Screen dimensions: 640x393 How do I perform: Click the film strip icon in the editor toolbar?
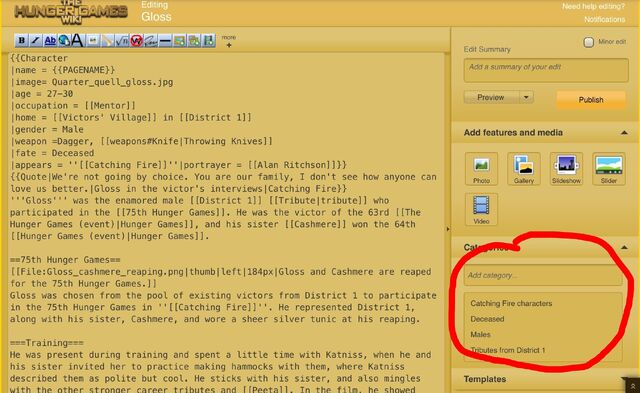209,40
